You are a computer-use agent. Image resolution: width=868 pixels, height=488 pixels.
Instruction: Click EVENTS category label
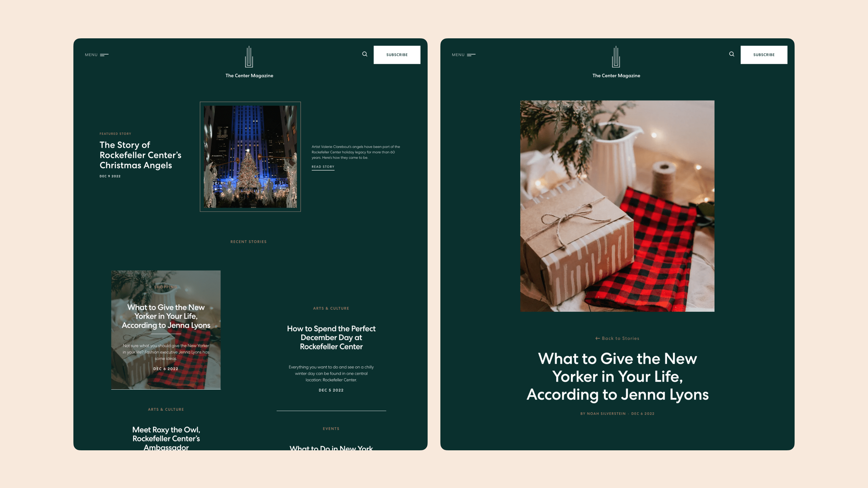click(331, 428)
